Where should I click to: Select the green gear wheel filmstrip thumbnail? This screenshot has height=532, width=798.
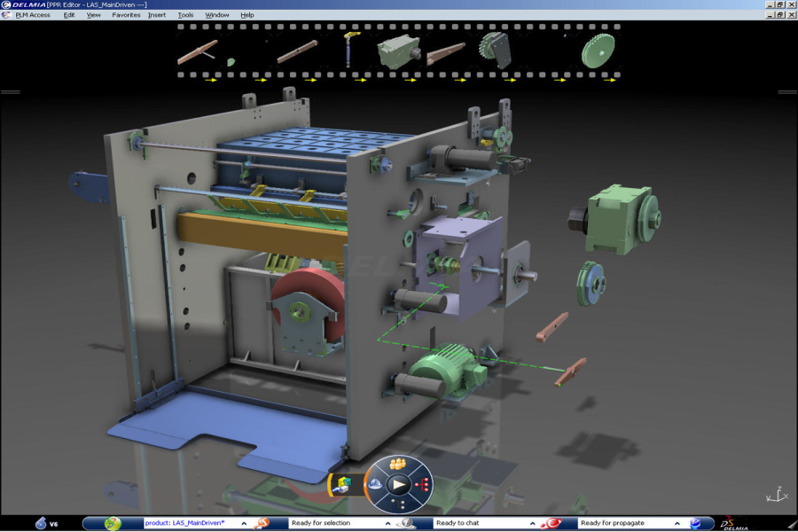pos(598,51)
